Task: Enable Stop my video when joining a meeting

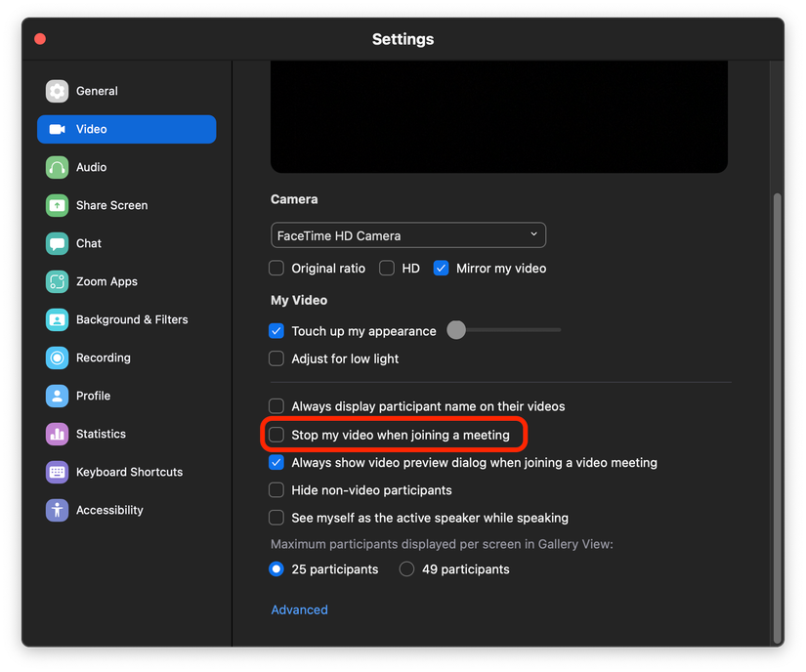Action: (276, 434)
